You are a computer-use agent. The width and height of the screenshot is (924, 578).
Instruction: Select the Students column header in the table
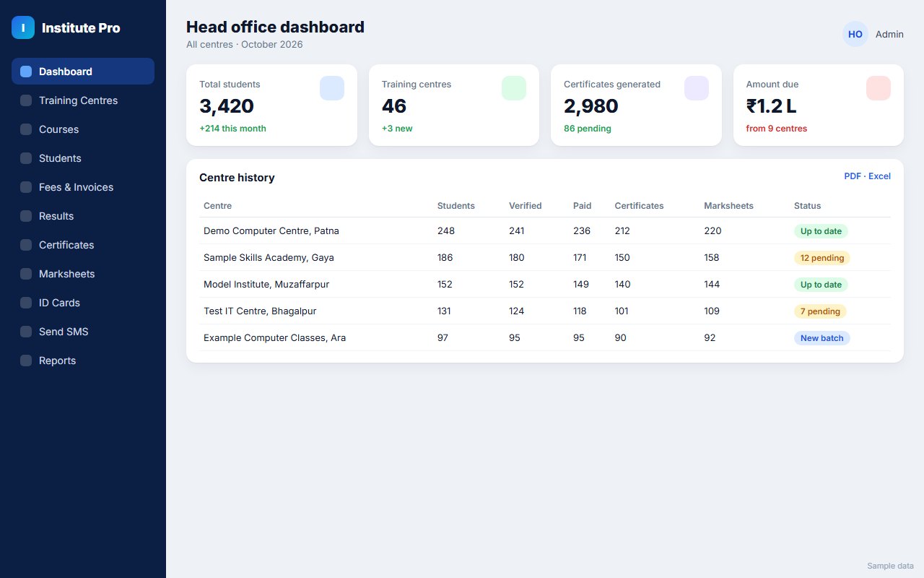(456, 206)
